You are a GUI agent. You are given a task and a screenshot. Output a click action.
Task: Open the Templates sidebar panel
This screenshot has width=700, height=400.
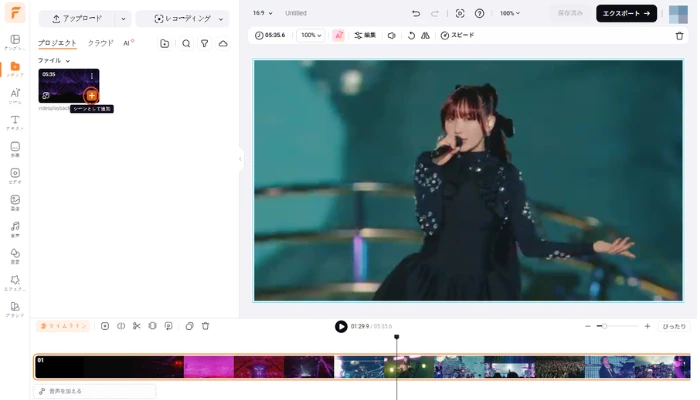pos(15,42)
